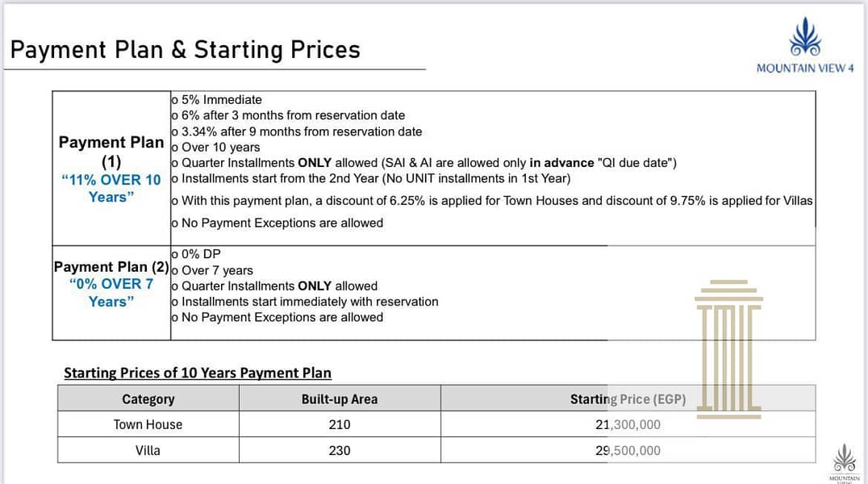Click the Starting Prices of 10 Years Payment Plan heading
This screenshot has height=484, width=868.
click(x=198, y=373)
